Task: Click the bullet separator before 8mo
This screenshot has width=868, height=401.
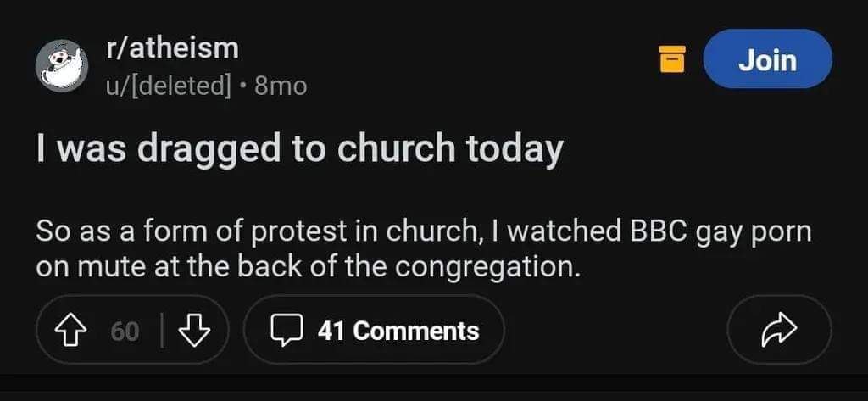Action: [242, 85]
